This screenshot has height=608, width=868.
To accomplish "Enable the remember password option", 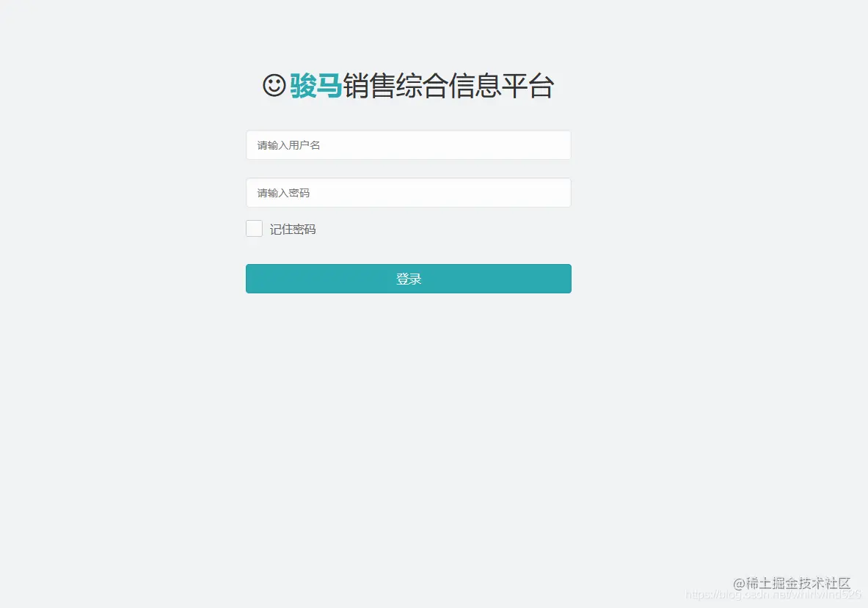I will pyautogui.click(x=254, y=229).
